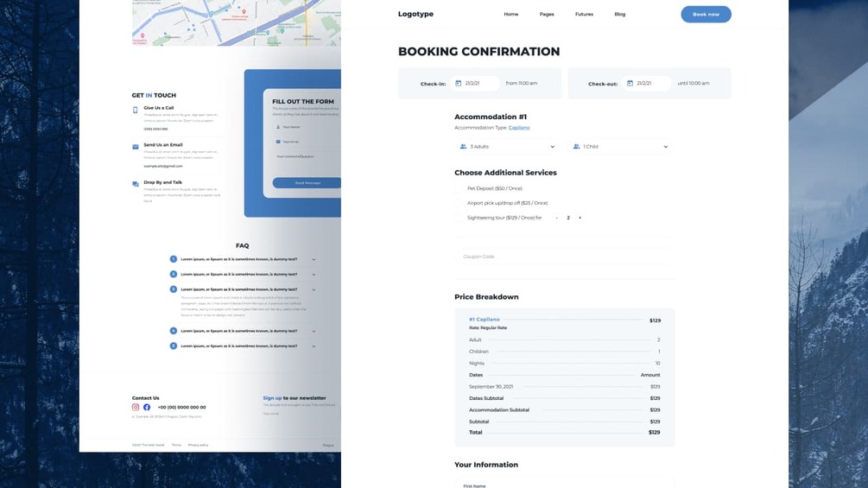Expand the fifth FAQ question chevron

click(314, 346)
